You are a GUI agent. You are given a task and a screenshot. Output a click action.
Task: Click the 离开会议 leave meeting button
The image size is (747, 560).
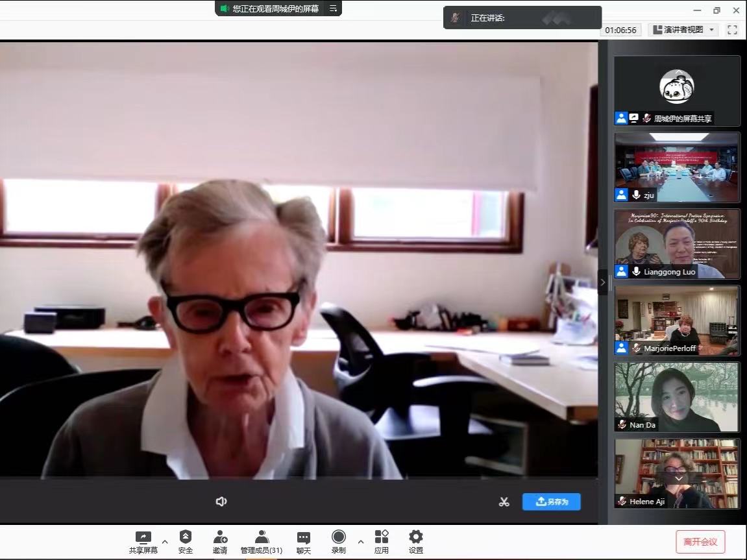click(700, 541)
